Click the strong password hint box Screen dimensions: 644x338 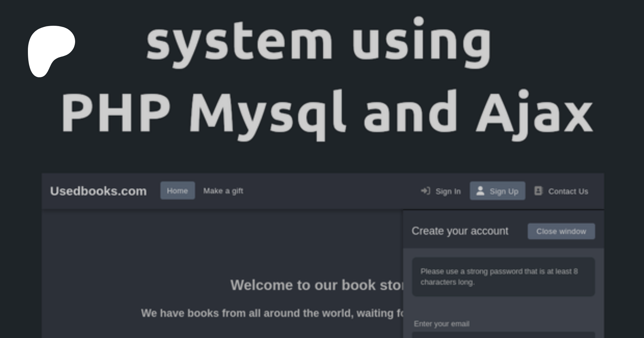pyautogui.click(x=503, y=276)
